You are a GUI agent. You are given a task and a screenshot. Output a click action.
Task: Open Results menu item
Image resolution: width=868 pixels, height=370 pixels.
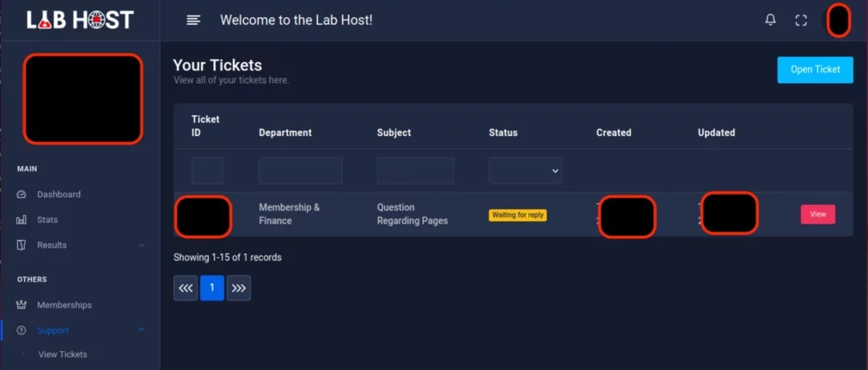point(52,245)
